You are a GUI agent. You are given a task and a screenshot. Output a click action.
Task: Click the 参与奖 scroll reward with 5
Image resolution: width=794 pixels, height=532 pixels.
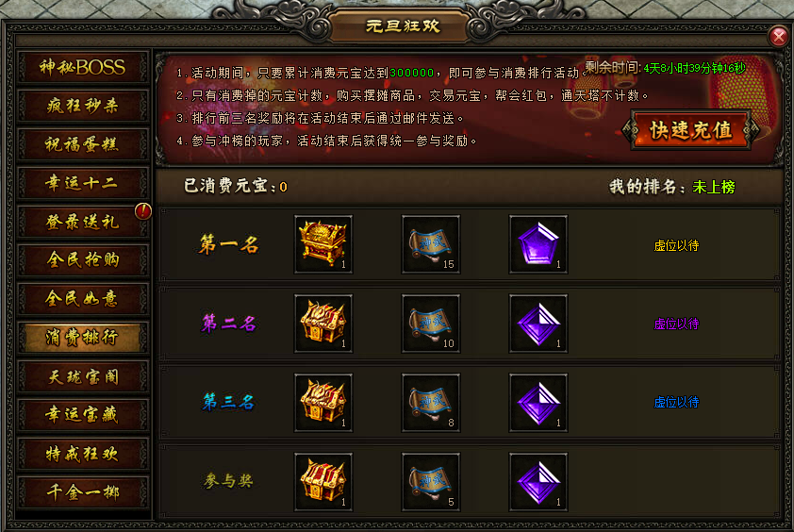coord(431,482)
